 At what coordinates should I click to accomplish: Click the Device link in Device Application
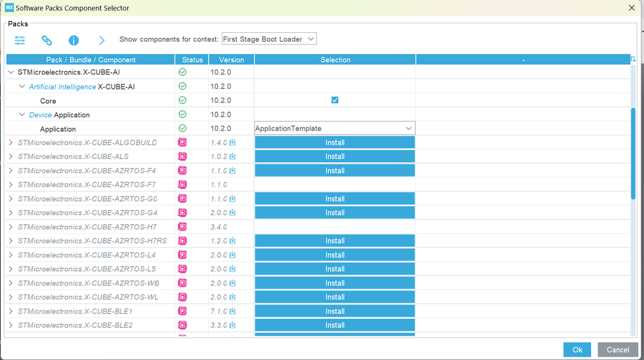40,115
